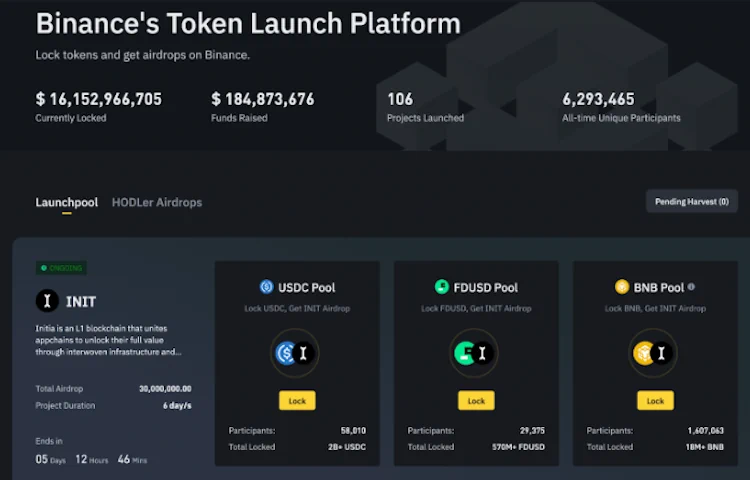Open the Initia project description text
Viewport: 750px width, 480px height.
pyautogui.click(x=108, y=340)
